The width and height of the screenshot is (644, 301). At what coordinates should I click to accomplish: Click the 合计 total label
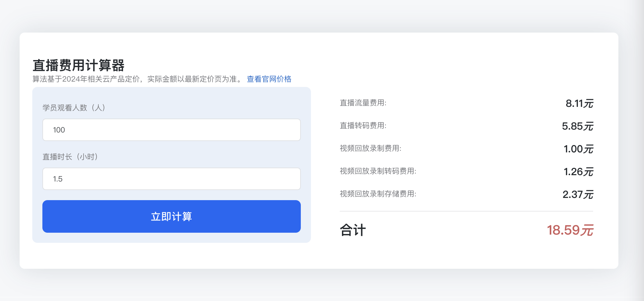click(x=353, y=230)
